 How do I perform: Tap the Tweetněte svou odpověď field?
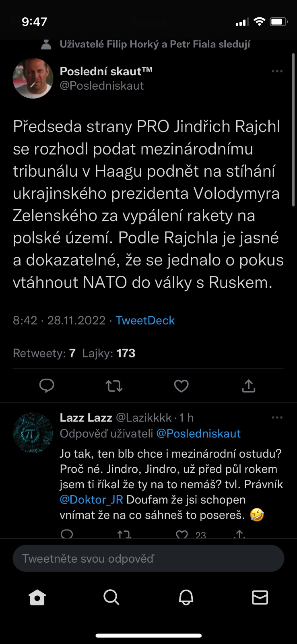pos(148,558)
